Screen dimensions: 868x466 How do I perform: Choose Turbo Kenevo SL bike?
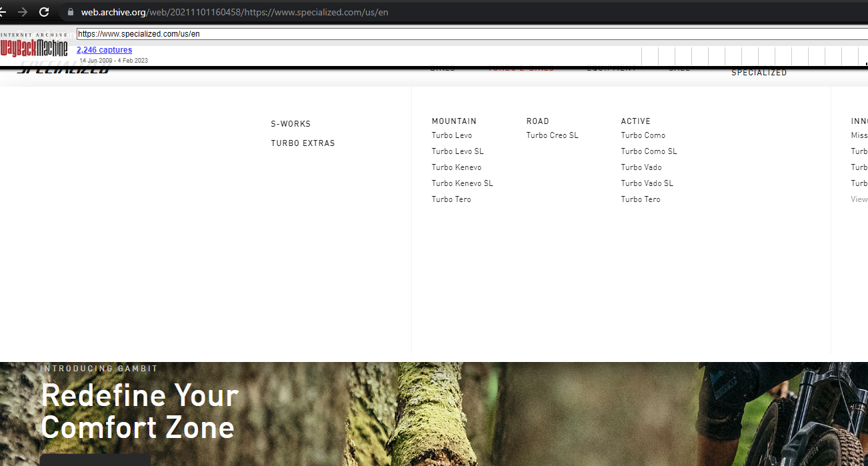462,183
